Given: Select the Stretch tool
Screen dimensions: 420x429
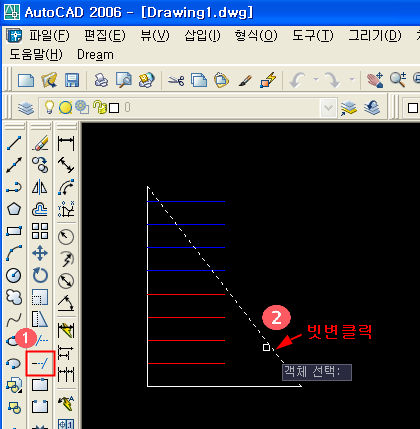Looking at the screenshot, I should coord(40,319).
